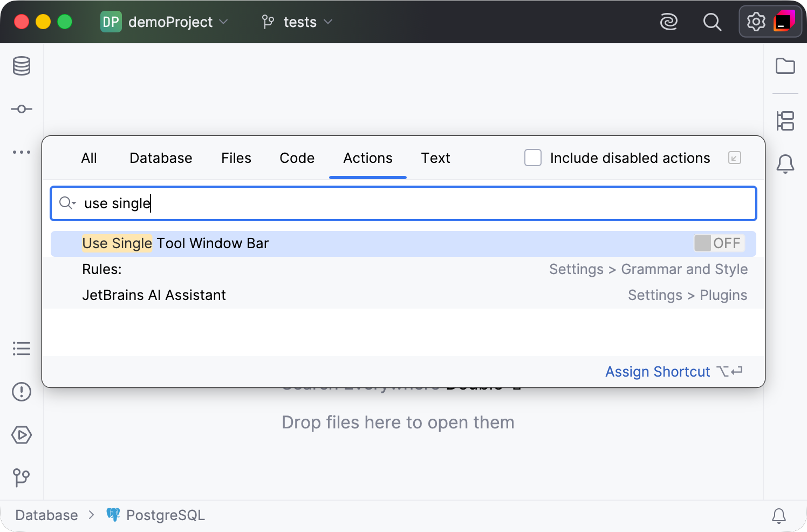Open the Problems tool window icon
Image resolution: width=807 pixels, height=532 pixels.
[22, 392]
